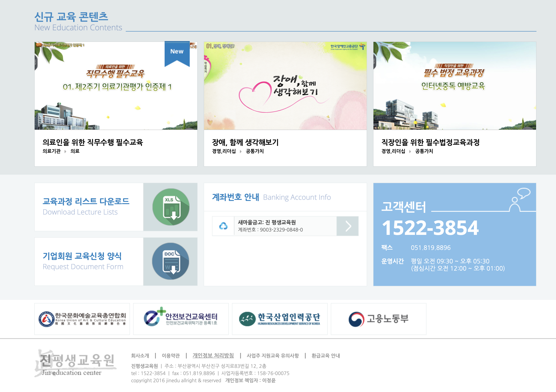Open 사업주 지원교육 유의사항 link
Image resolution: width=556 pixels, height=392 pixels.
point(273,356)
